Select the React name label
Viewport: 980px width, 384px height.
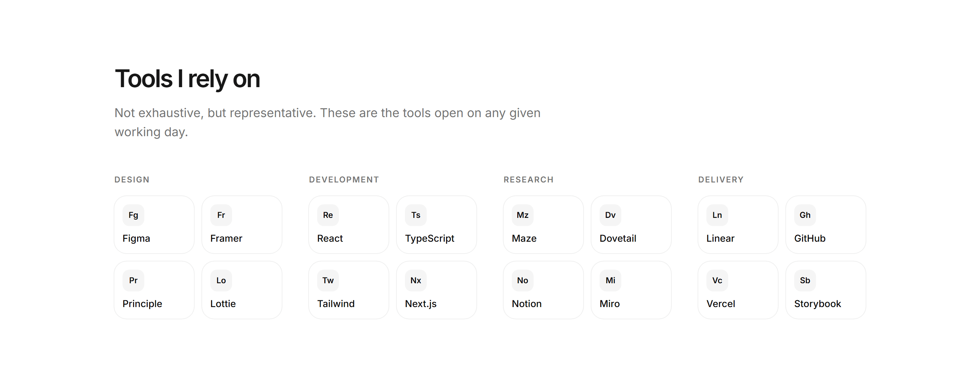pyautogui.click(x=330, y=239)
